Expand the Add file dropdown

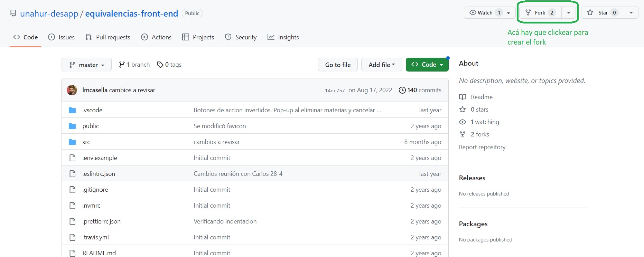click(382, 65)
